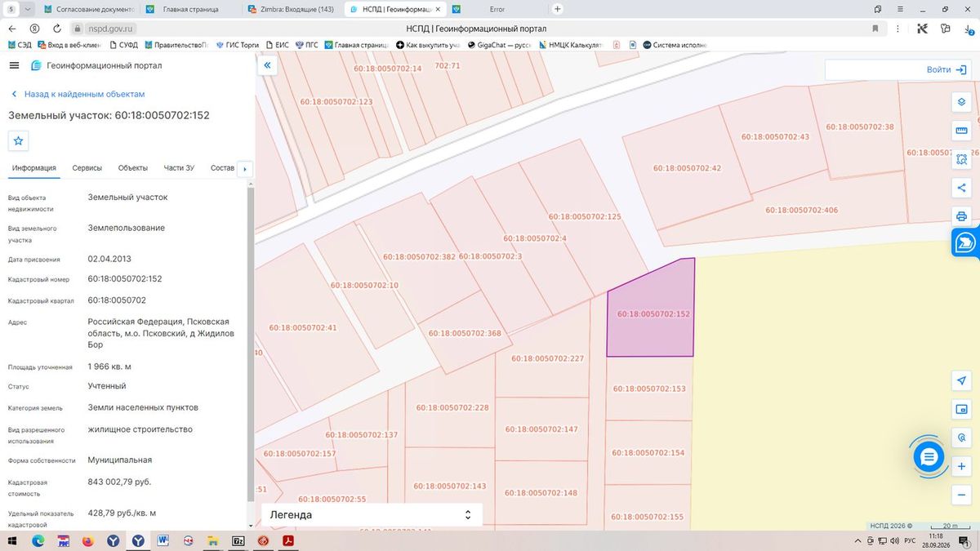Select the ruler measurement tool
The height and width of the screenshot is (551, 980).
pyautogui.click(x=961, y=131)
